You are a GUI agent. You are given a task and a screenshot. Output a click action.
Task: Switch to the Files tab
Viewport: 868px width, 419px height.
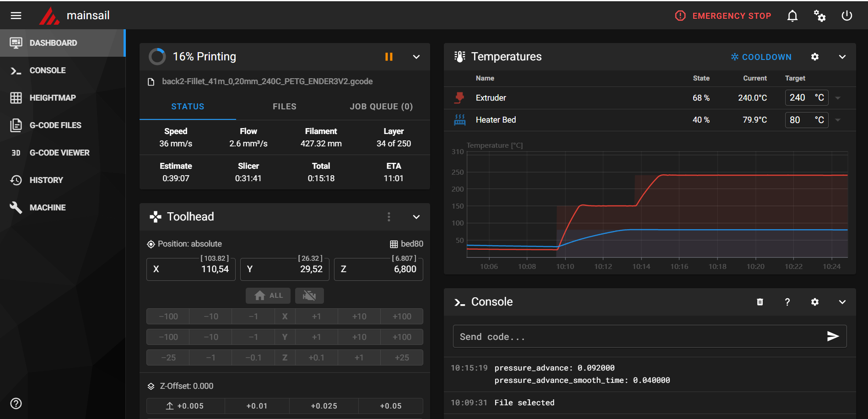pyautogui.click(x=284, y=107)
